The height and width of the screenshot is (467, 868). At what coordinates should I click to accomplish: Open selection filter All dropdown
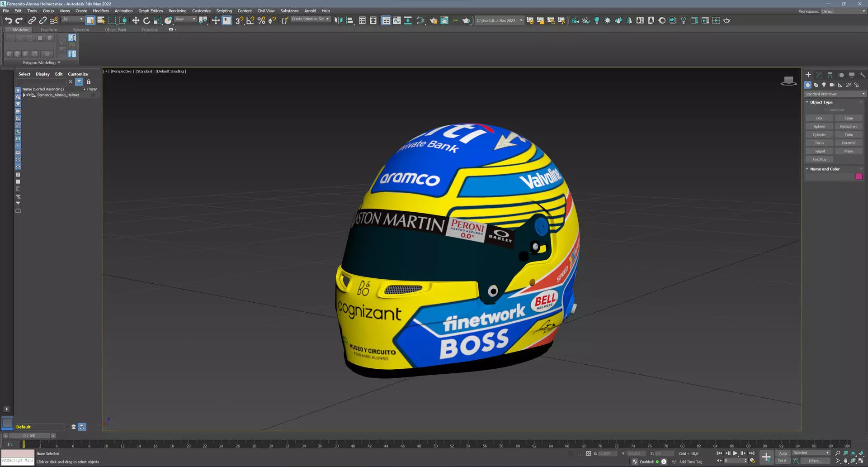point(73,19)
